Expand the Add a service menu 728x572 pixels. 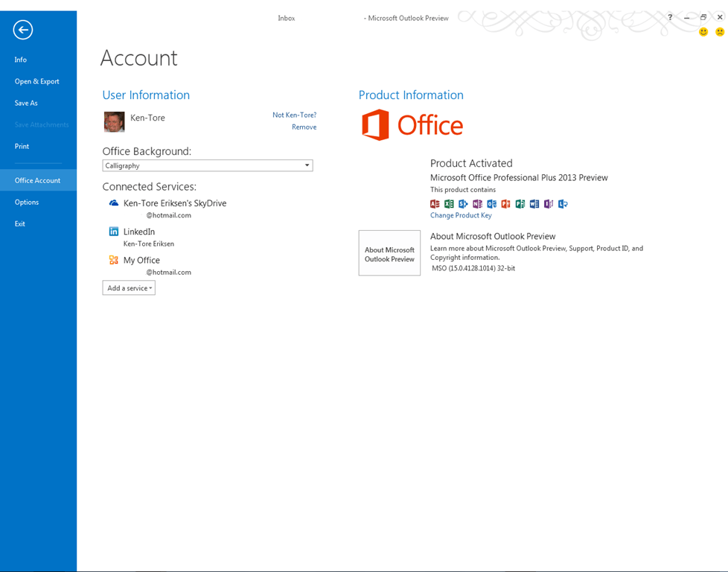coord(129,288)
